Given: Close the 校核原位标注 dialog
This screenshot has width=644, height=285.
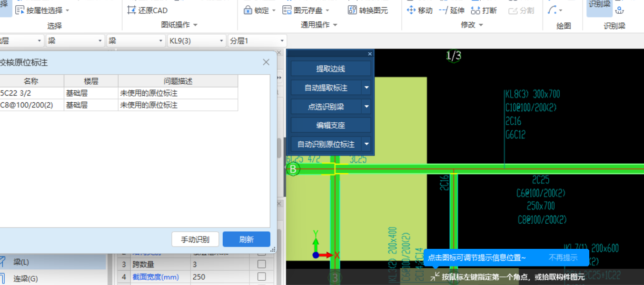Looking at the screenshot, I should point(266,62).
